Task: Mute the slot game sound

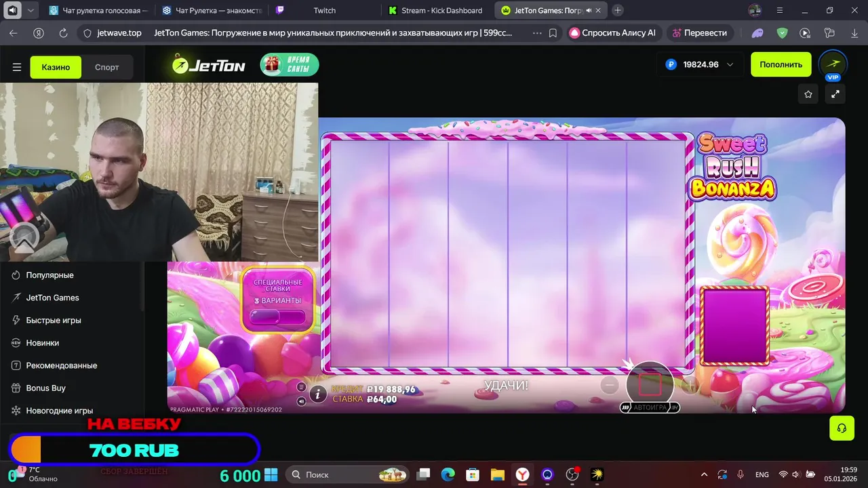Action: [301, 401]
